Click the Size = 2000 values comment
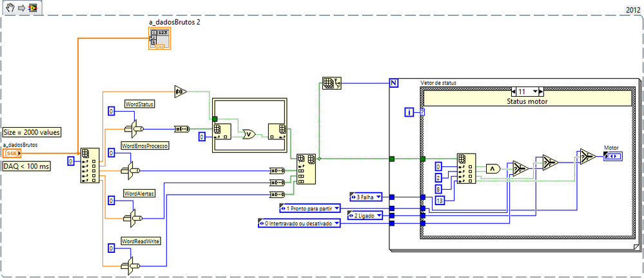 click(32, 132)
